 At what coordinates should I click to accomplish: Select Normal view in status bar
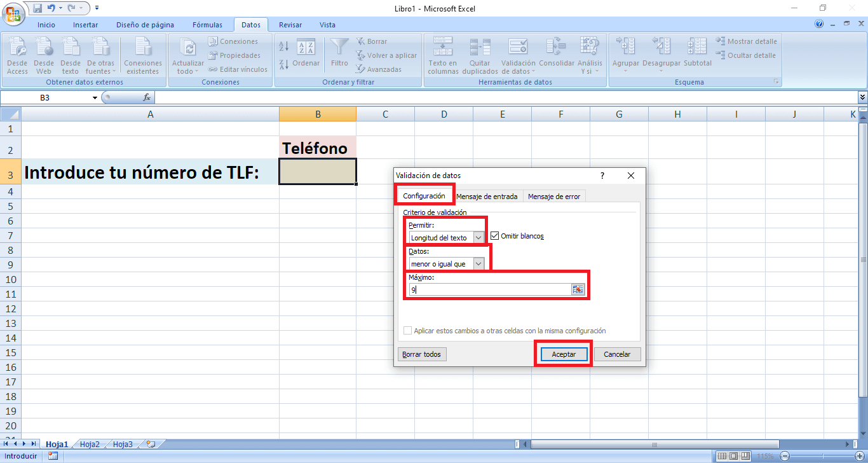click(721, 456)
